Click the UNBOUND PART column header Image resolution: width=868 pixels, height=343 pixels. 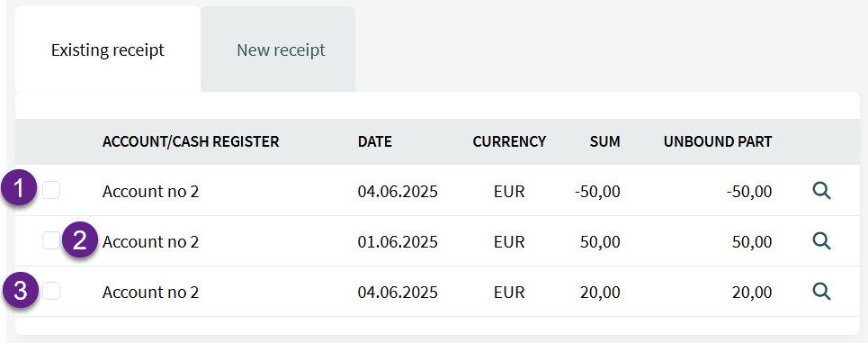[x=718, y=142]
